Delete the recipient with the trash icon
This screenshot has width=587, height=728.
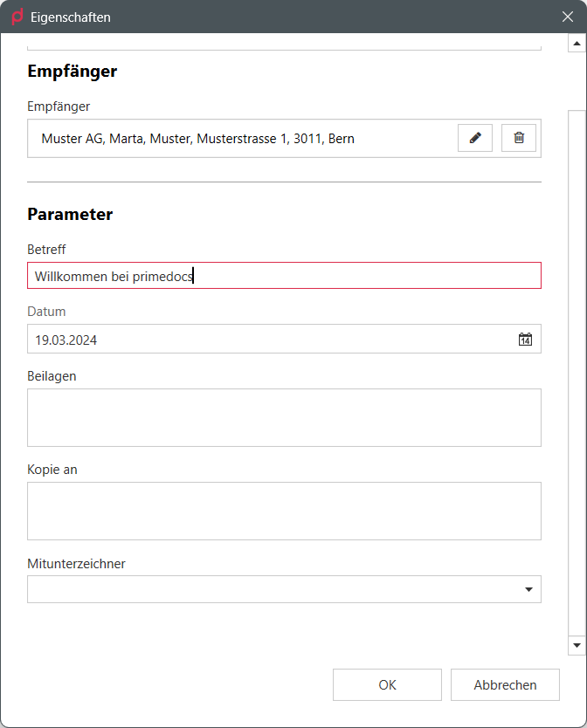519,138
